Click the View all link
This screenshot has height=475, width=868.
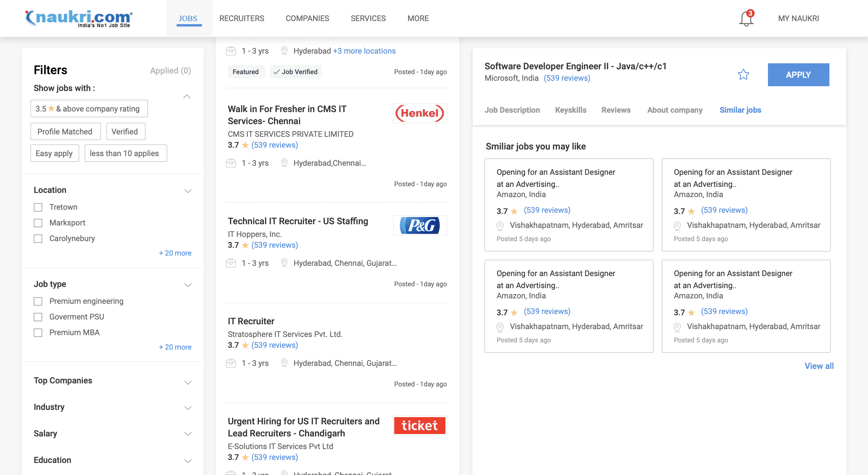pos(819,366)
